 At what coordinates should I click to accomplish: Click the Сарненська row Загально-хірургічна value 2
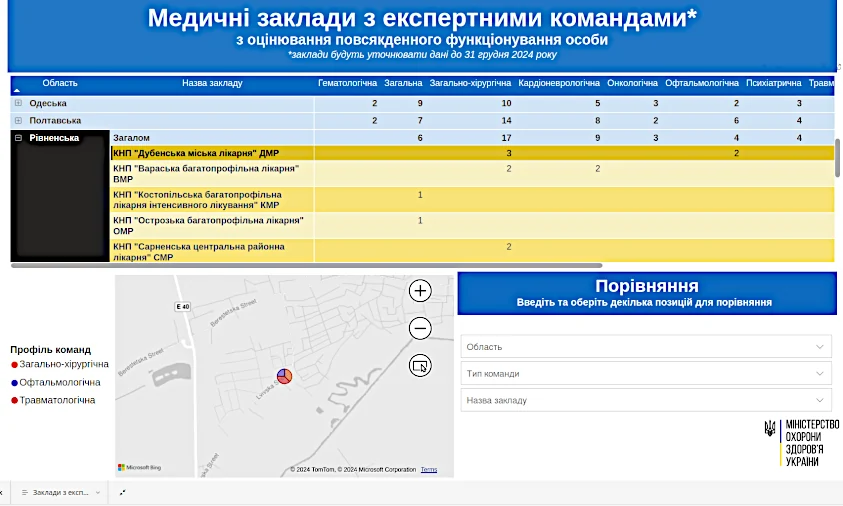point(509,246)
